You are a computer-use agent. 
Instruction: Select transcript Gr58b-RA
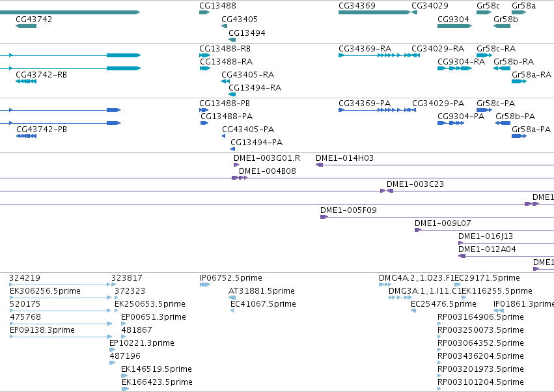pyautogui.click(x=514, y=62)
